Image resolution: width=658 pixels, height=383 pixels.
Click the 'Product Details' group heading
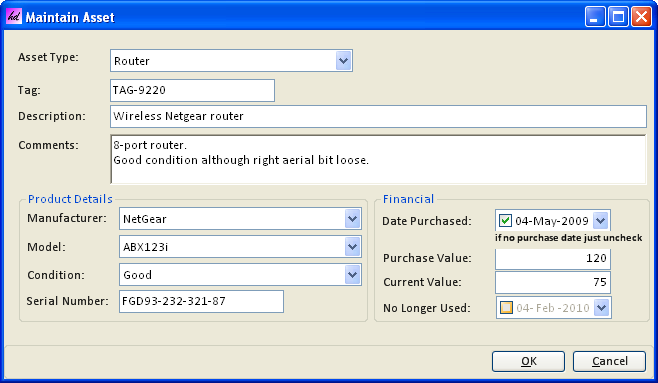[70, 199]
